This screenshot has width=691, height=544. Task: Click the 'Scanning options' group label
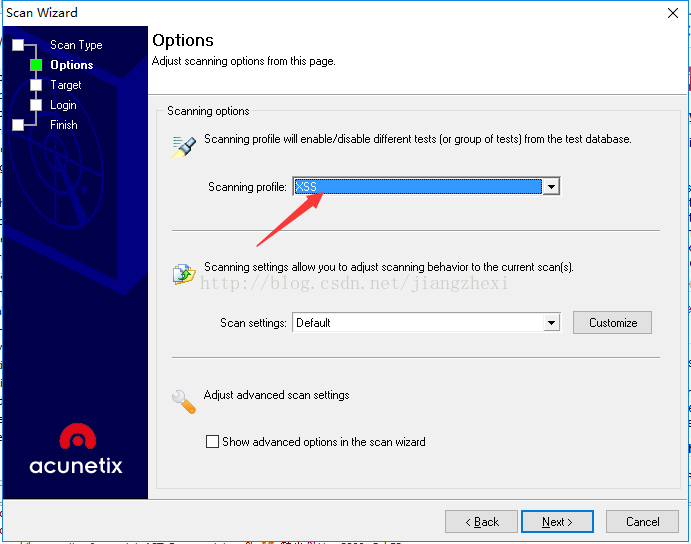pyautogui.click(x=208, y=111)
